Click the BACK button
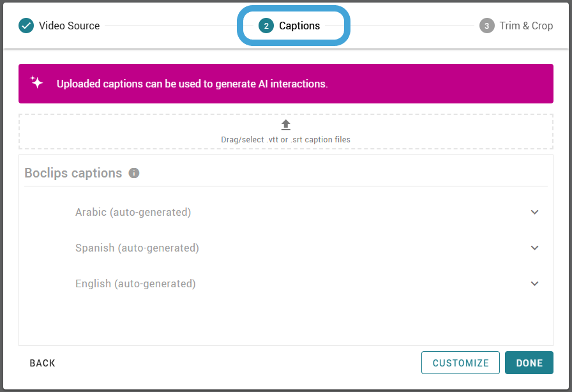 pyautogui.click(x=42, y=363)
